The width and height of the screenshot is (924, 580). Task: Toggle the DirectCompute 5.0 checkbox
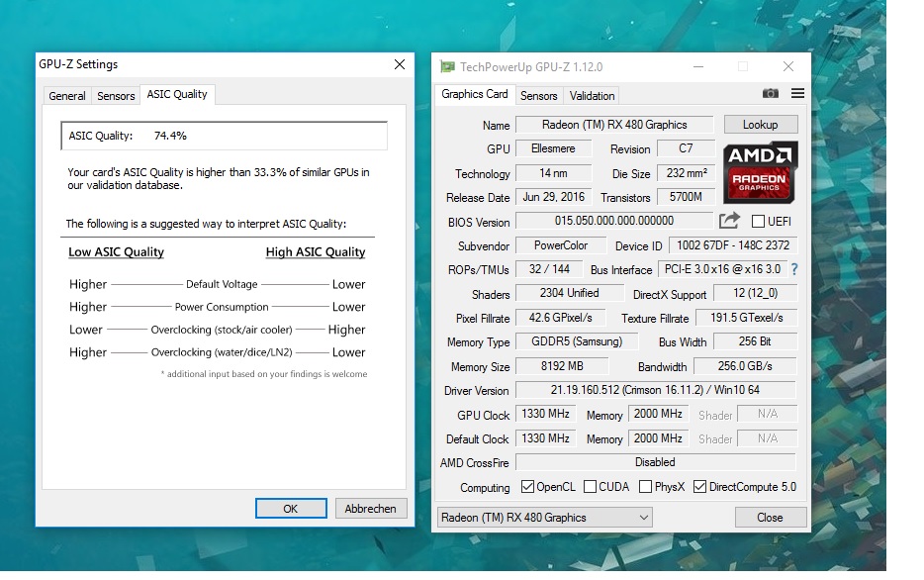pos(699,486)
